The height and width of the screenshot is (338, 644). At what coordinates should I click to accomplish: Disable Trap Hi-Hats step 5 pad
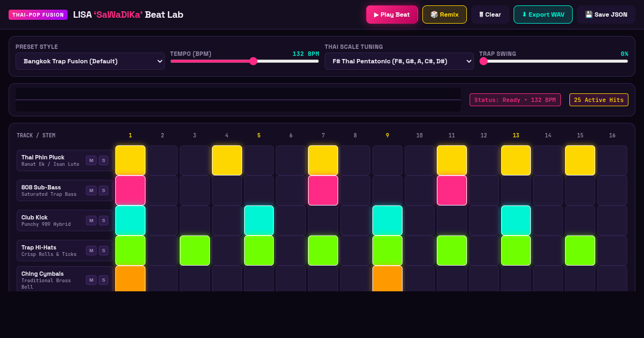pos(259,251)
